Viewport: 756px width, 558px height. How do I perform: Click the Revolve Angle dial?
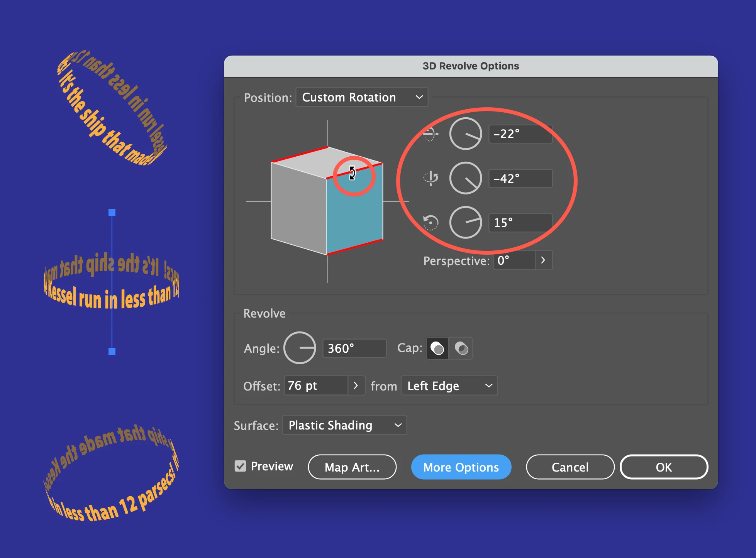[x=300, y=348]
